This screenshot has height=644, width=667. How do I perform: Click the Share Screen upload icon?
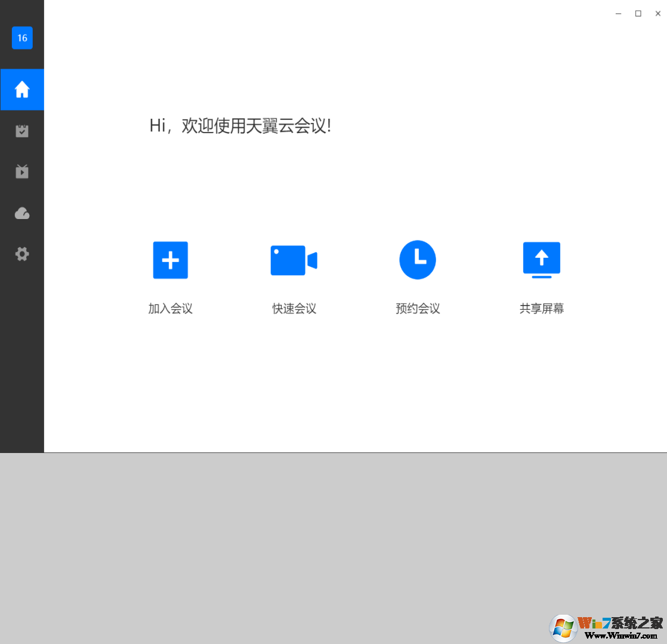point(541,260)
